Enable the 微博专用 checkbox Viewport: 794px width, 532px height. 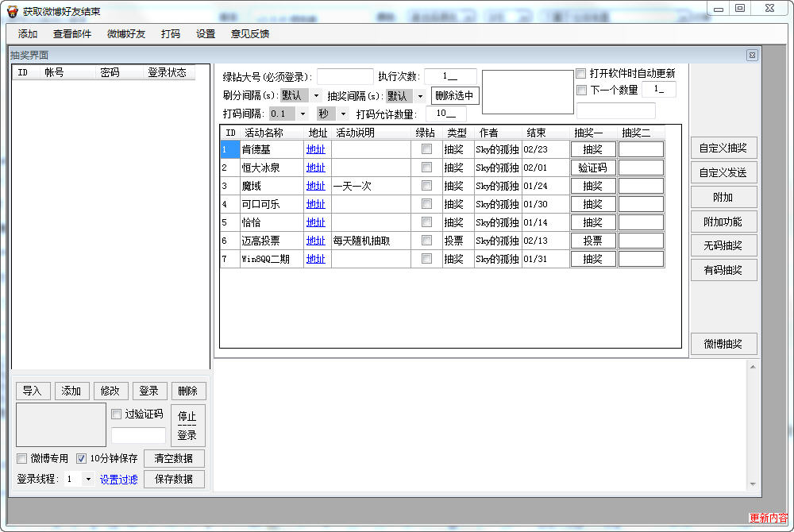point(21,459)
